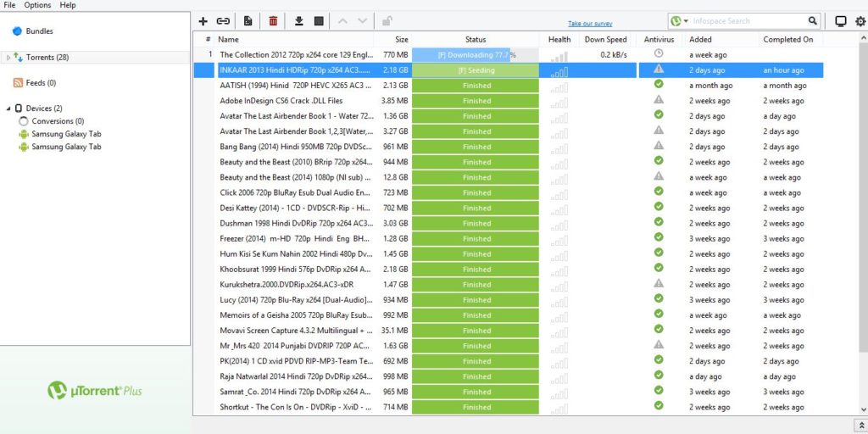Open the Options menu
868x434 pixels.
click(x=37, y=5)
